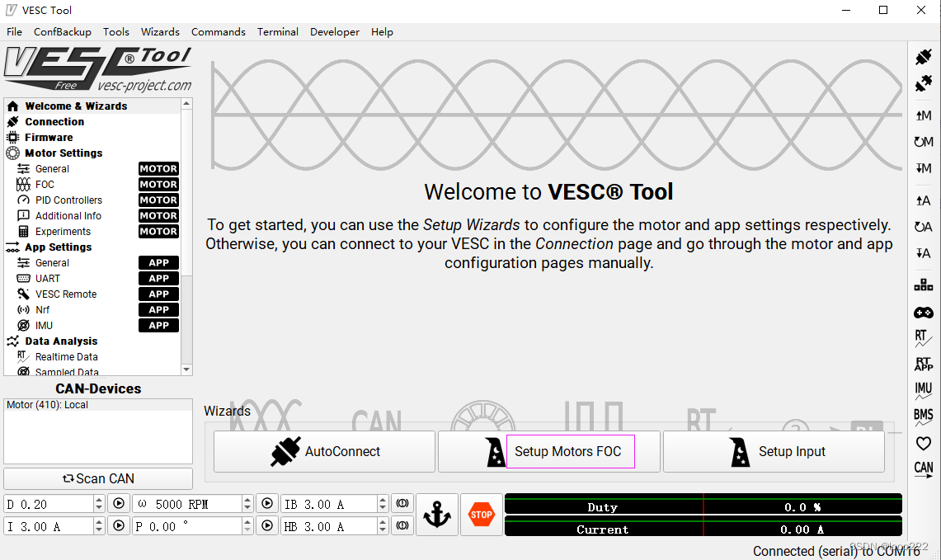Click sidebar scrollbar down arrow
This screenshot has height=560, width=941.
click(x=186, y=369)
